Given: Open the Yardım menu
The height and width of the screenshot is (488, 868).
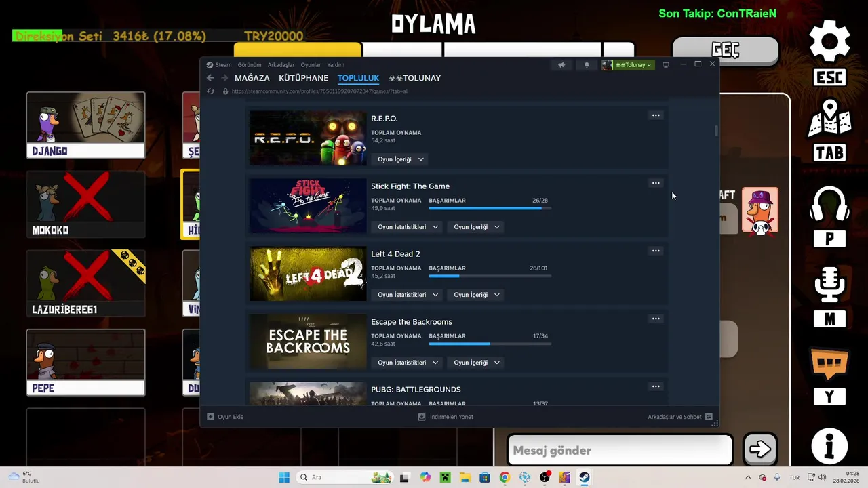Looking at the screenshot, I should click(x=336, y=65).
